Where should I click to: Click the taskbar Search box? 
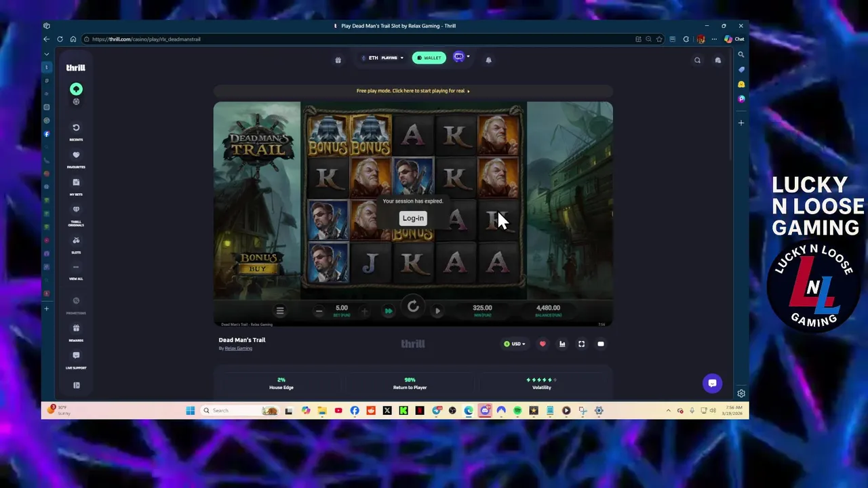coord(241,410)
